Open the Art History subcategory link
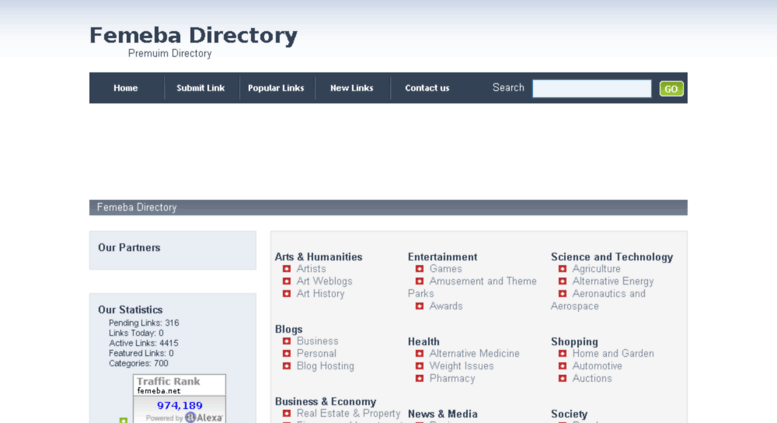The image size is (777, 423). (x=321, y=294)
